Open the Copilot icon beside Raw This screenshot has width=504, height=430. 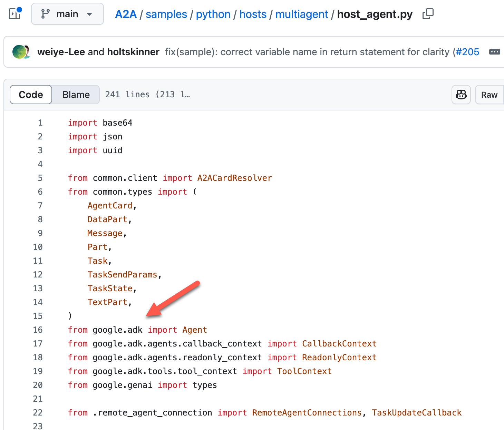(x=461, y=94)
